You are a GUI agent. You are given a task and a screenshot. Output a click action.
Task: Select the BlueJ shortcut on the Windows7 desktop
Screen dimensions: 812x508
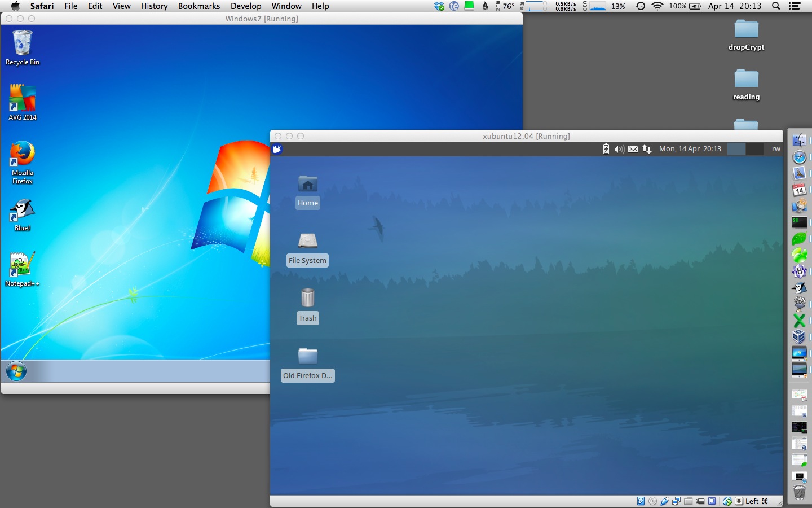pyautogui.click(x=23, y=215)
